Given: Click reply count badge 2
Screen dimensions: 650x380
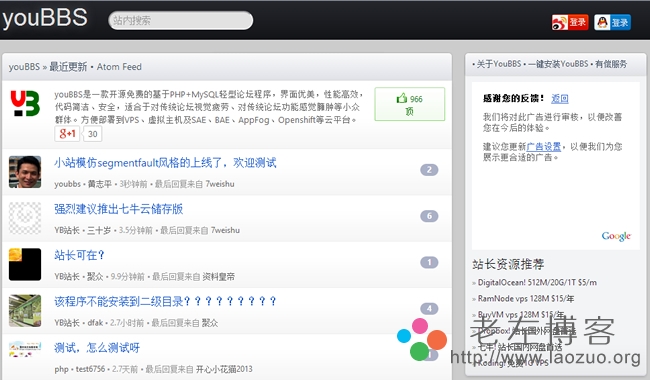Looking at the screenshot, I should pos(429,169).
